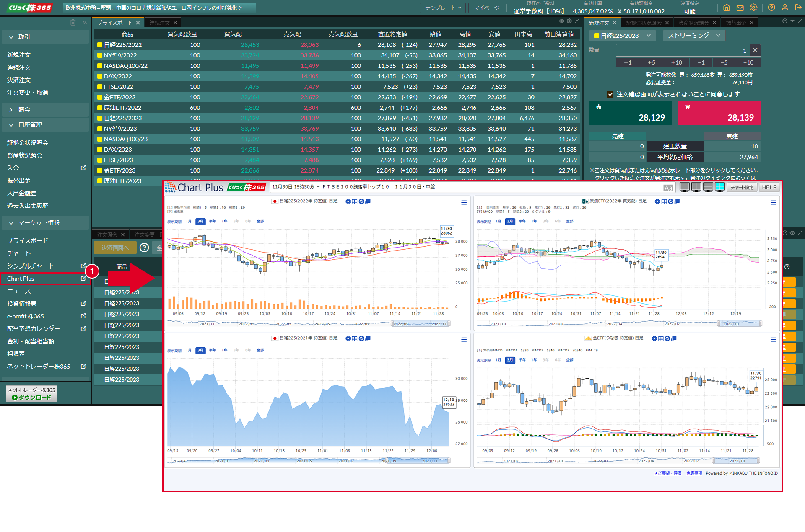Refresh the 日経225(2022年) chart
Screen dimensions: 805x532
pyautogui.click(x=361, y=201)
